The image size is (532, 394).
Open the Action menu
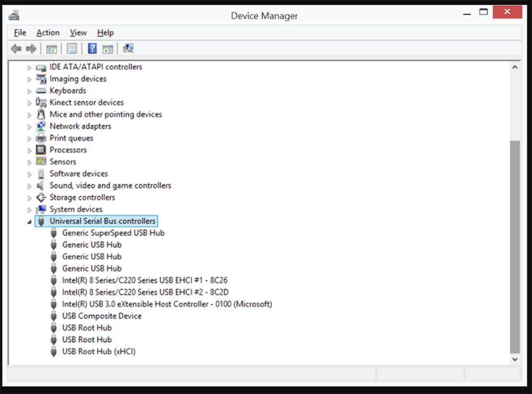[48, 32]
